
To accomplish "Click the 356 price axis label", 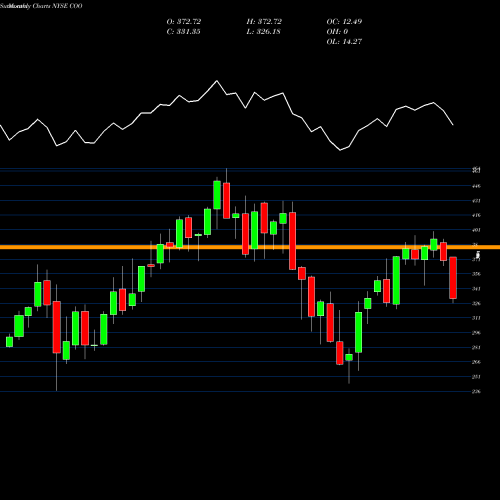I will 476,274.
